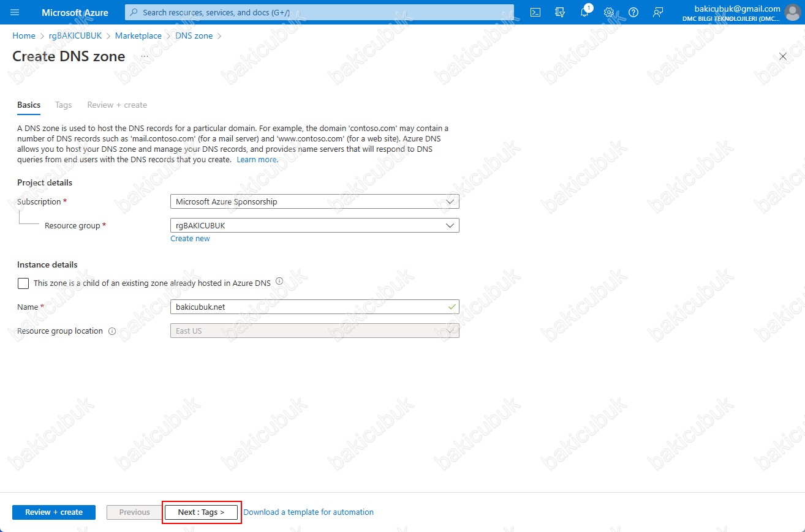The width and height of the screenshot is (805, 532).
Task: Open the portal hamburger menu
Action: 15,12
